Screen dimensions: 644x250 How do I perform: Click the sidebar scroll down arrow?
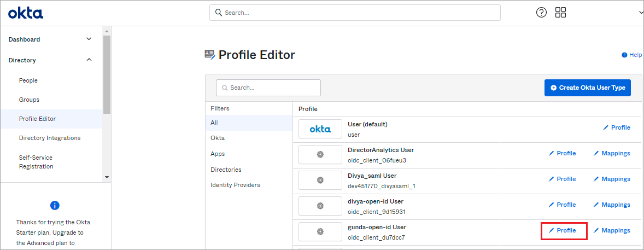coord(107,177)
